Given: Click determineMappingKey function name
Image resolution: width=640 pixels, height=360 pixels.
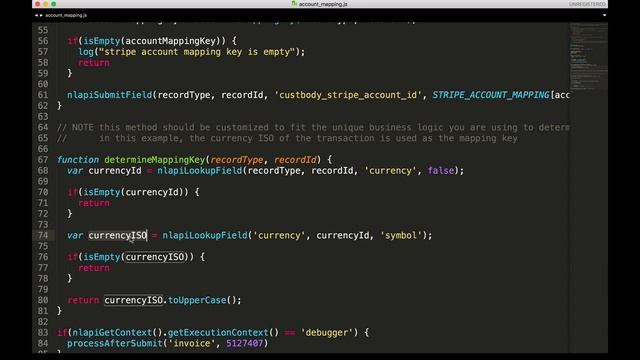Looking at the screenshot, I should coord(155,160).
